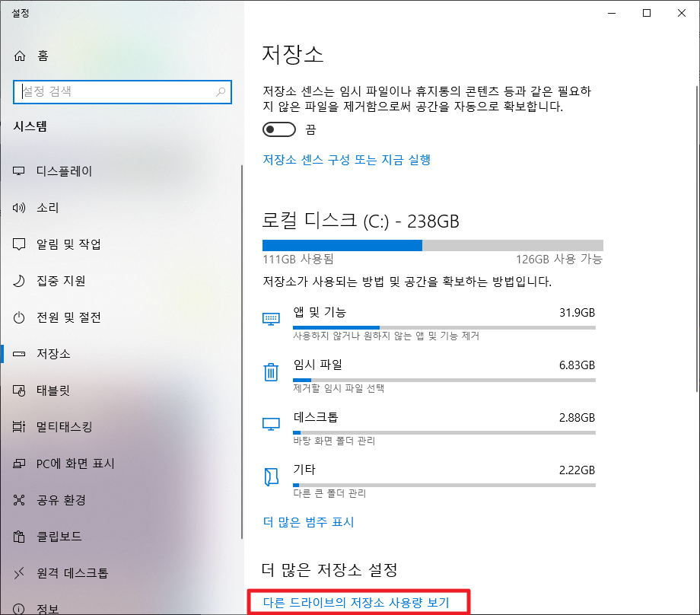
Task: Open the 태블릿 settings label
Action: [53, 390]
